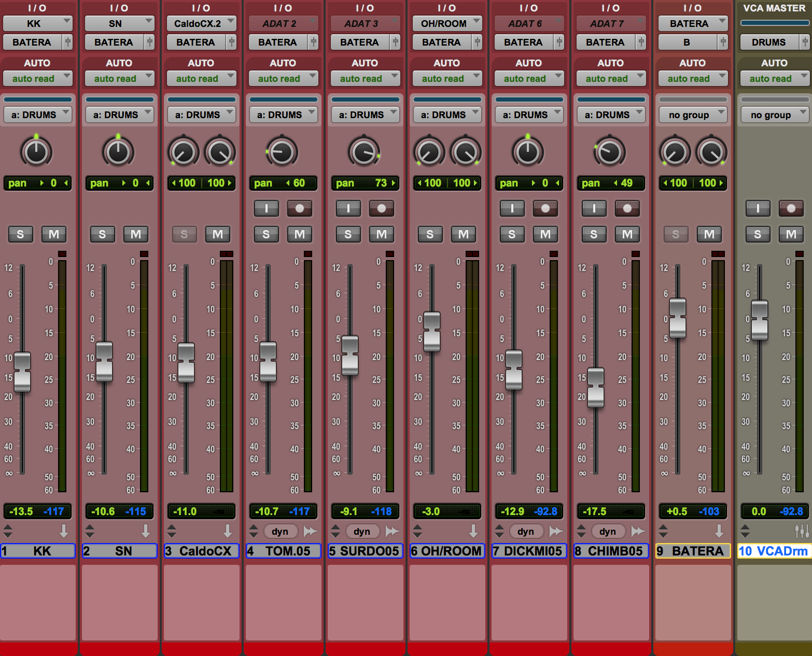Image resolution: width=812 pixels, height=656 pixels.
Task: Toggle input monitoring on SURDO05 track
Action: coord(348,208)
